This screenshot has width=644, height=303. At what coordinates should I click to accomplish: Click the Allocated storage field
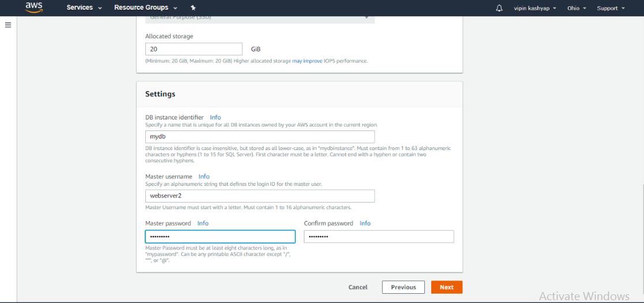point(194,49)
